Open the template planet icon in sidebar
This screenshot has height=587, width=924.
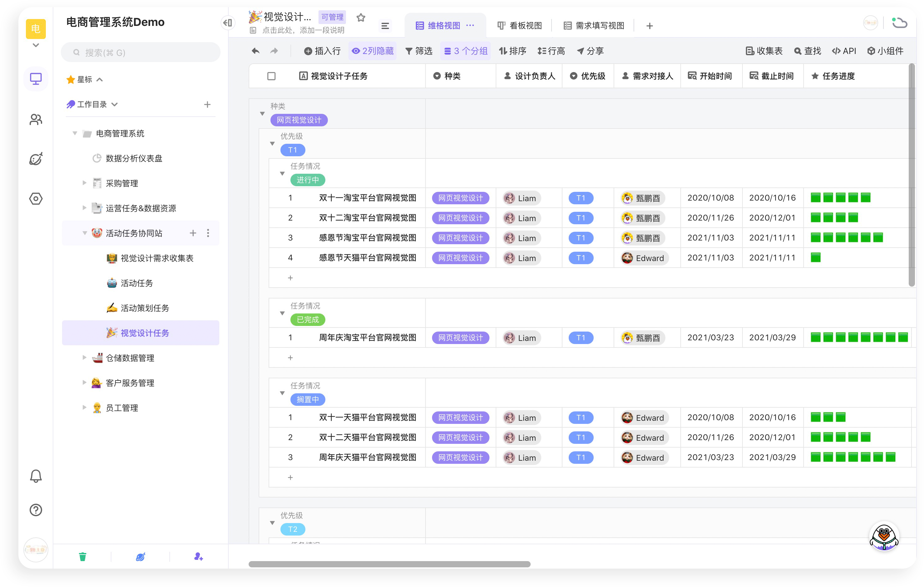tap(36, 159)
